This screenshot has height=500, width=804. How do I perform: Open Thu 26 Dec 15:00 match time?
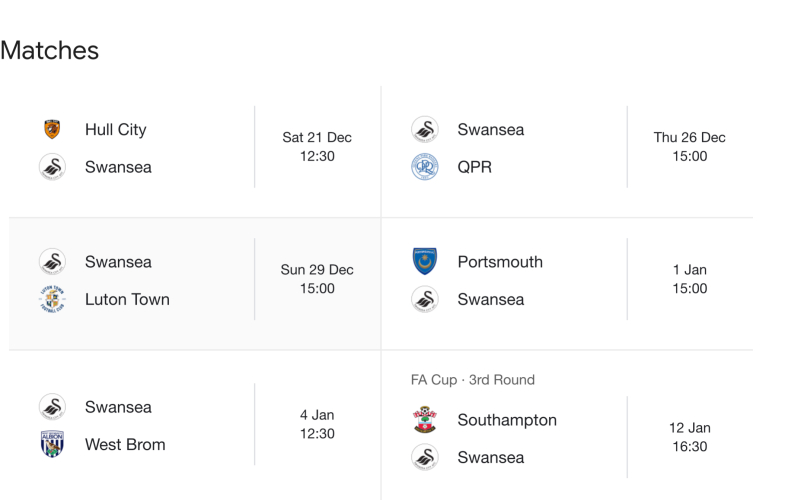pyautogui.click(x=690, y=147)
